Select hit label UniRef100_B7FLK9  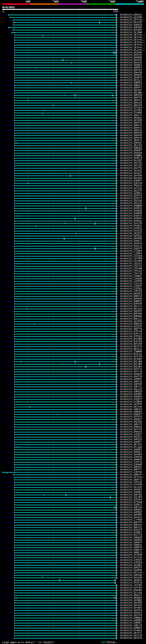tap(131, 331)
